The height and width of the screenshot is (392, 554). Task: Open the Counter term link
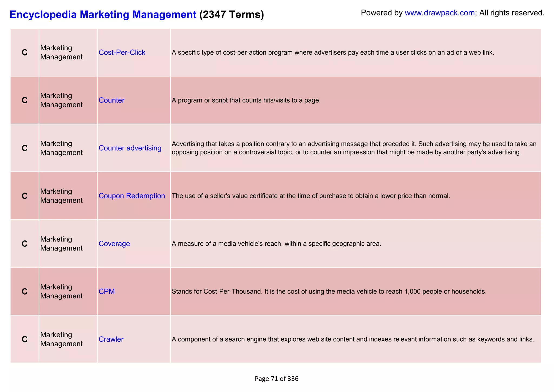pos(111,100)
